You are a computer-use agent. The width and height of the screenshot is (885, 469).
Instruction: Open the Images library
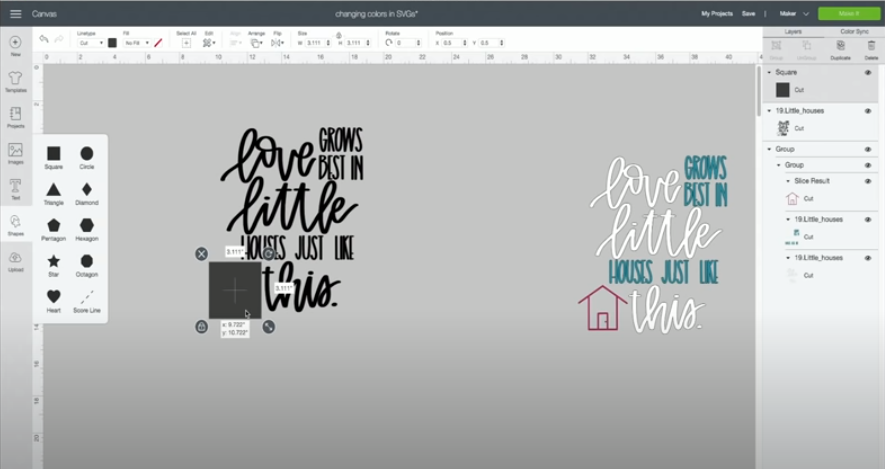pos(15,154)
